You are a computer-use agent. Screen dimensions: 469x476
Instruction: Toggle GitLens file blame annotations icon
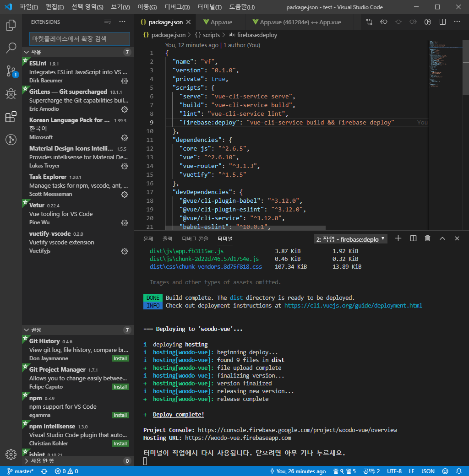428,22
